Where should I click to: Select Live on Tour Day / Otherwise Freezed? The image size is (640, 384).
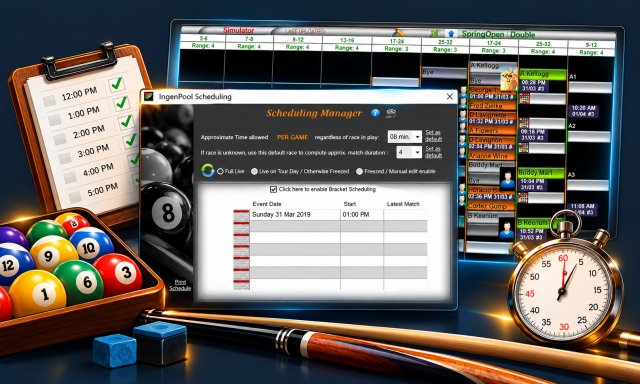254,171
